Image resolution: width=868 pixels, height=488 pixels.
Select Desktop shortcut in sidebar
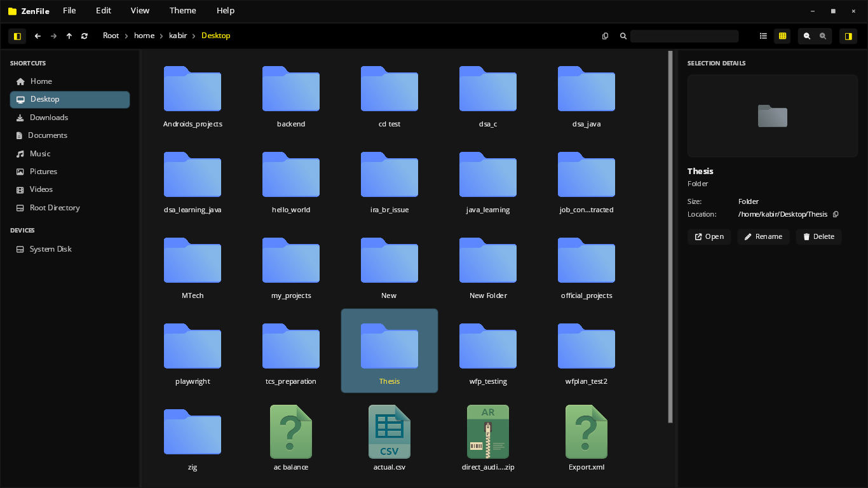[70, 99]
